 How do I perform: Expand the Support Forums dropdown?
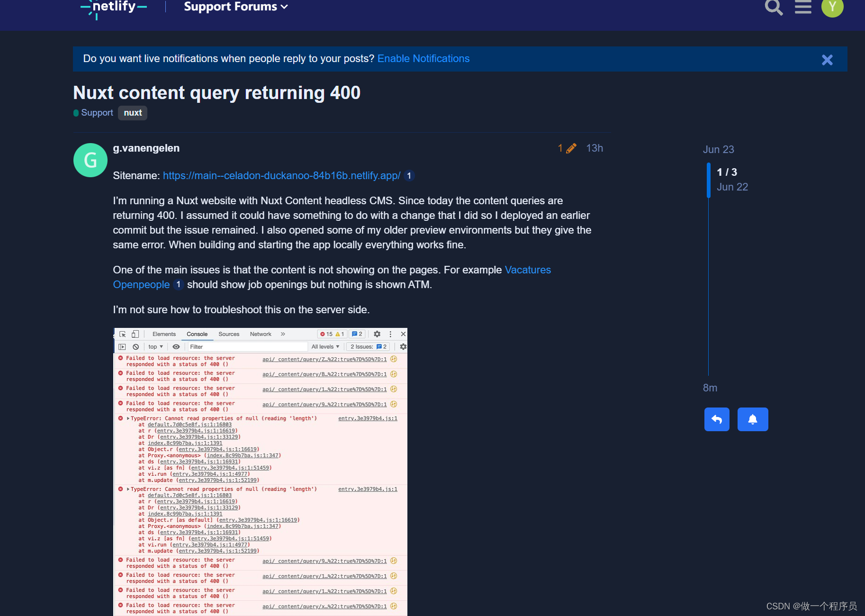[235, 7]
